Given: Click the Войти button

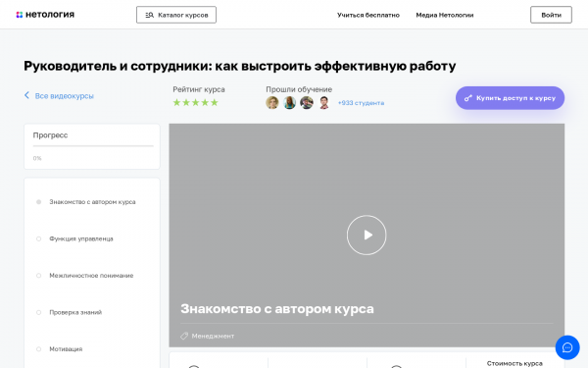Looking at the screenshot, I should point(551,15).
